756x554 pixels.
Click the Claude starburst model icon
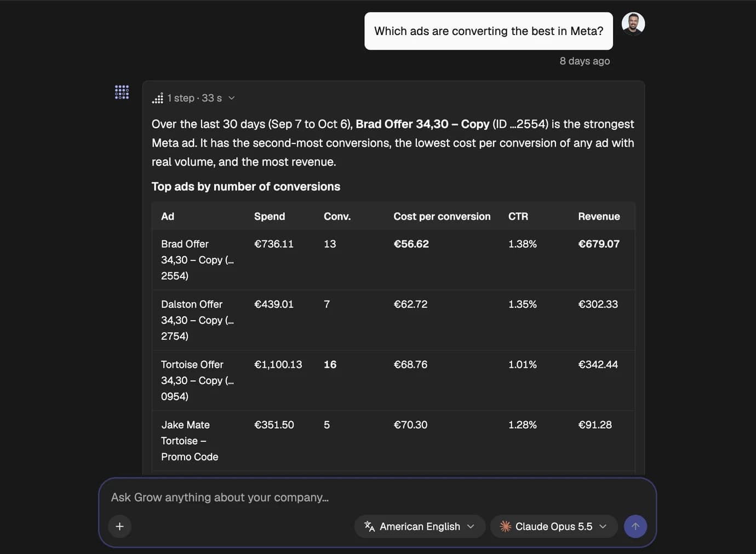point(505,526)
